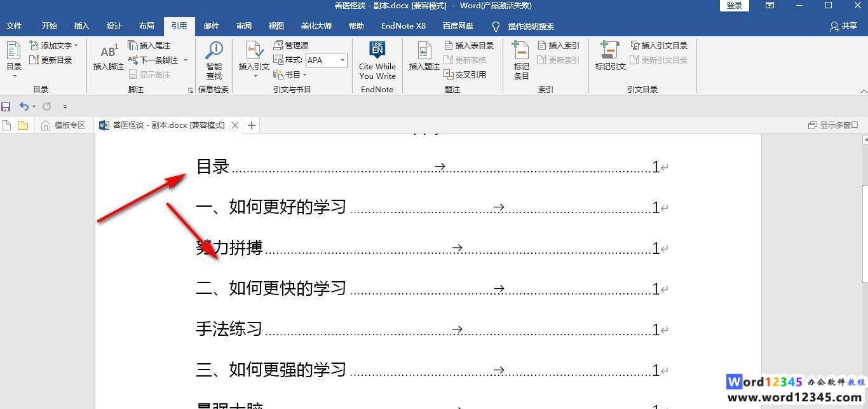Image resolution: width=868 pixels, height=409 pixels.
Task: Click the lightbulb 操作说明搜索 icon
Action: click(496, 26)
